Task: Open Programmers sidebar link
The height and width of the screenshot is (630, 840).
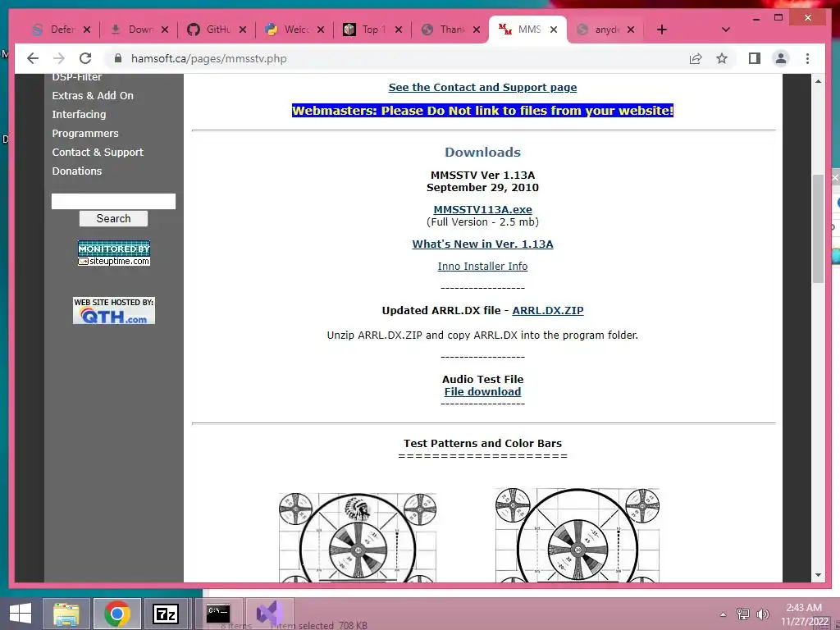Action: click(x=85, y=133)
